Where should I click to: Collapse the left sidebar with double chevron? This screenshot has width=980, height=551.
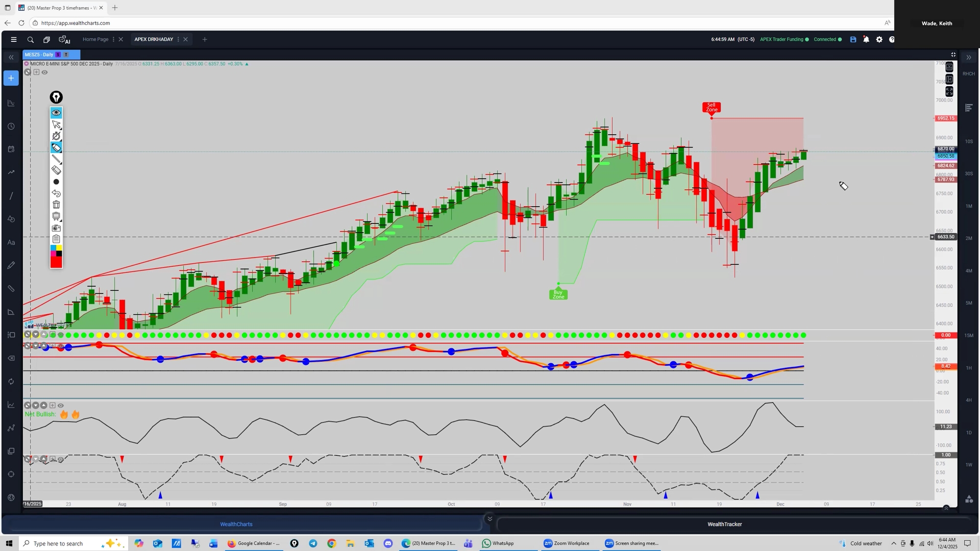11,57
